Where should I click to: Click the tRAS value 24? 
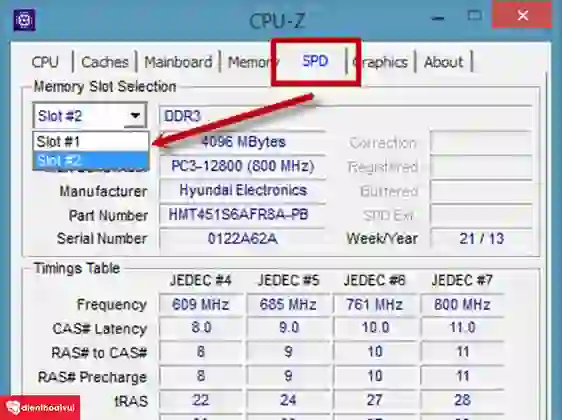coord(288,400)
